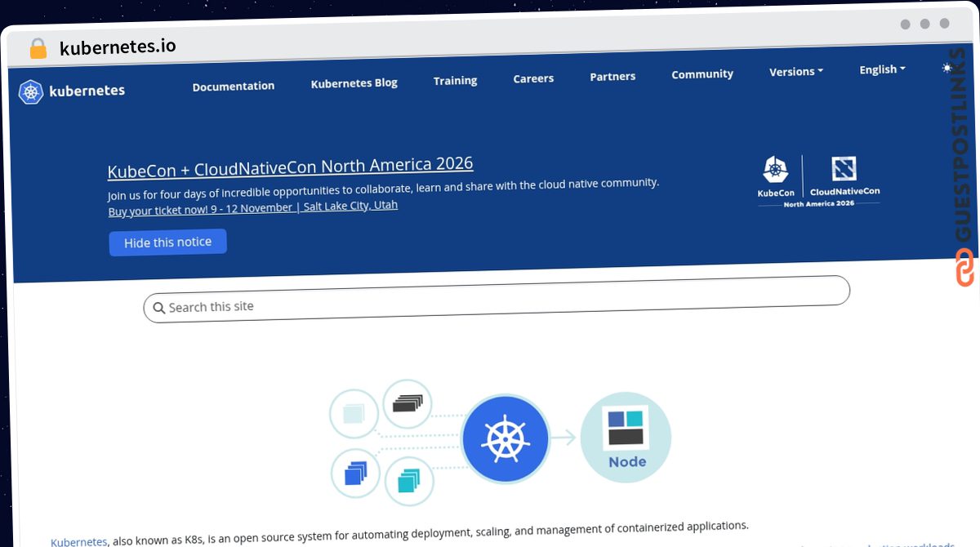Open the Partners page
Image resolution: width=980 pixels, height=547 pixels.
612,76
